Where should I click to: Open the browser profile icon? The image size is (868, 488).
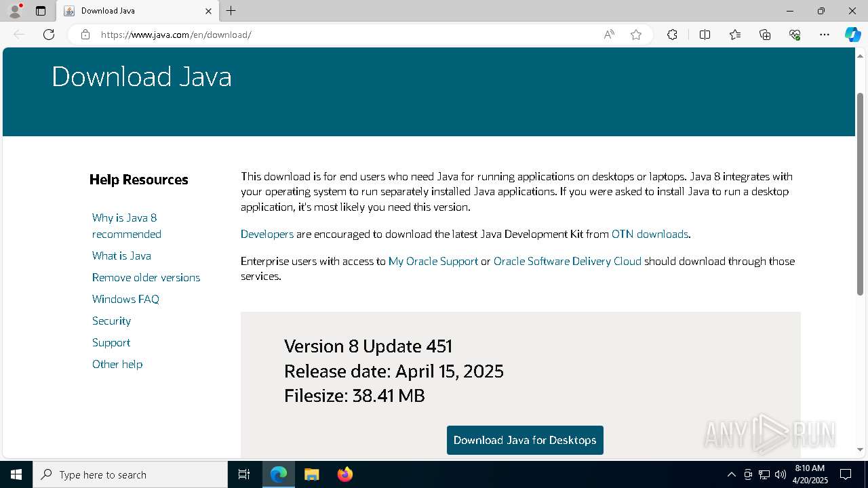(x=15, y=11)
